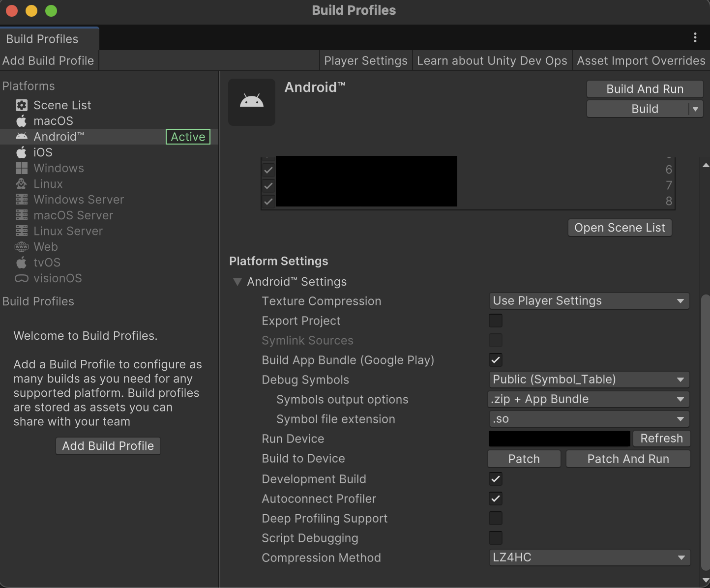Screen dimensions: 710x588
Task: Click the macOS apple icon
Action: click(22, 121)
